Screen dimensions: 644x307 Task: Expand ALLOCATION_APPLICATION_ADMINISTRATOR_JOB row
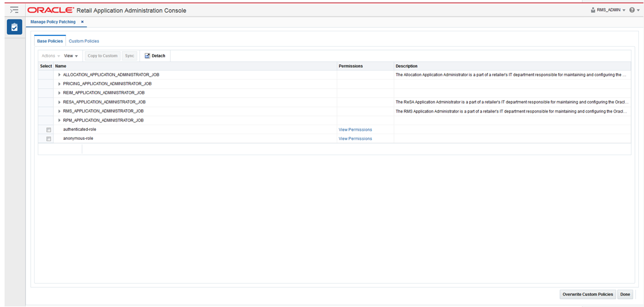[x=60, y=74]
